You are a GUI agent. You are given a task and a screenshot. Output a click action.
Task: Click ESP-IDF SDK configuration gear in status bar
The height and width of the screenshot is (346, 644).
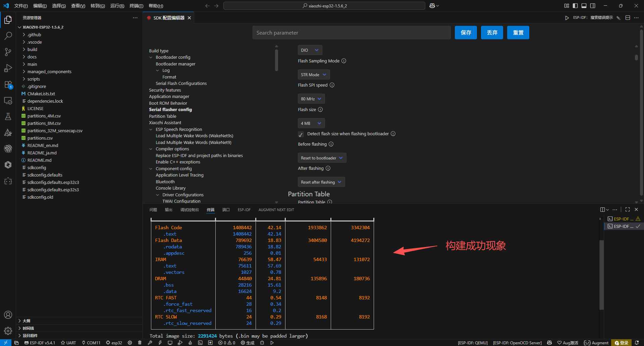click(130, 343)
